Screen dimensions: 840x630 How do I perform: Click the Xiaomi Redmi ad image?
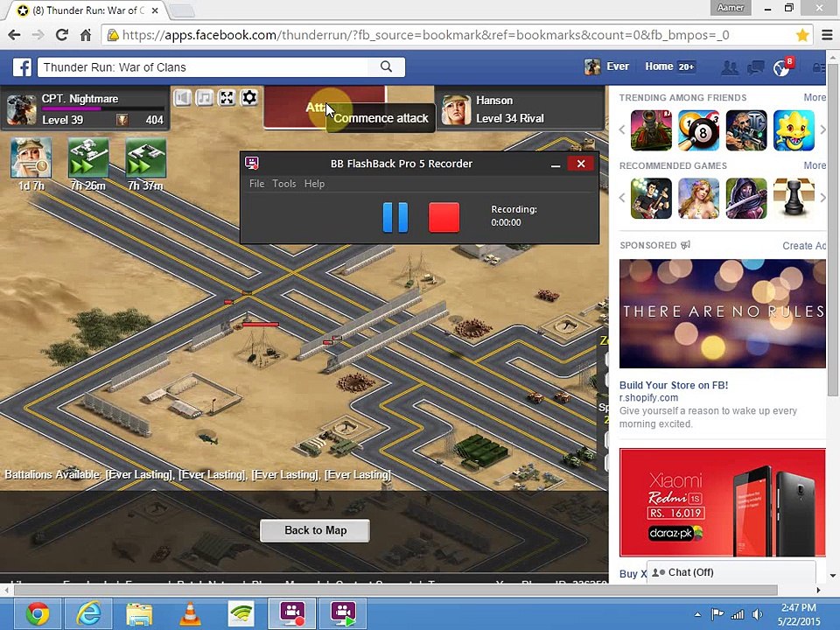(x=722, y=502)
